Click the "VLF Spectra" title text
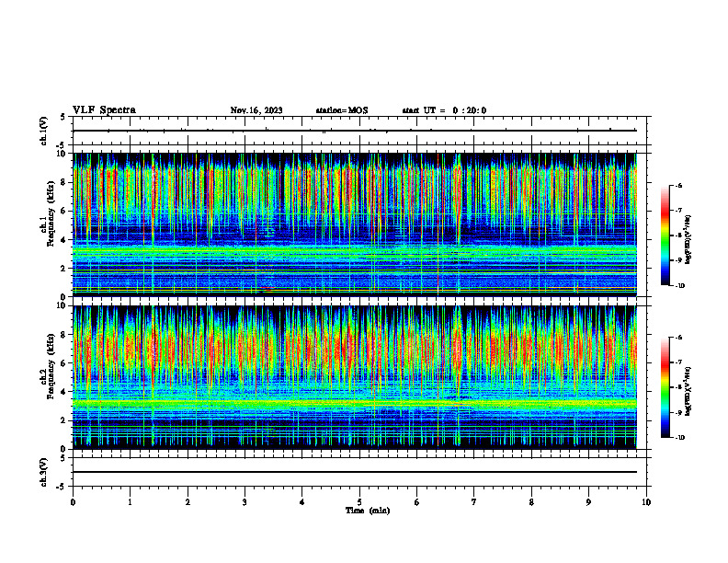 [104, 110]
